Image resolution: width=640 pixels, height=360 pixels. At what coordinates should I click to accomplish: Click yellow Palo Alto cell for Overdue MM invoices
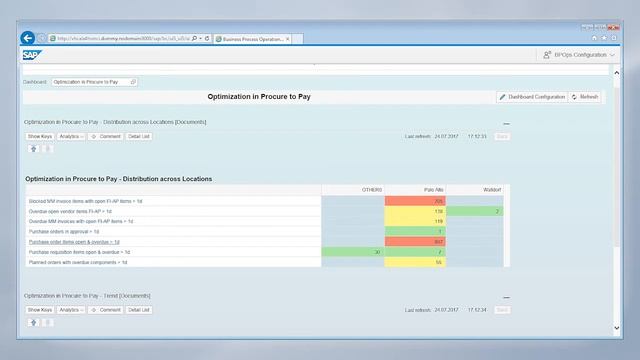[415, 221]
